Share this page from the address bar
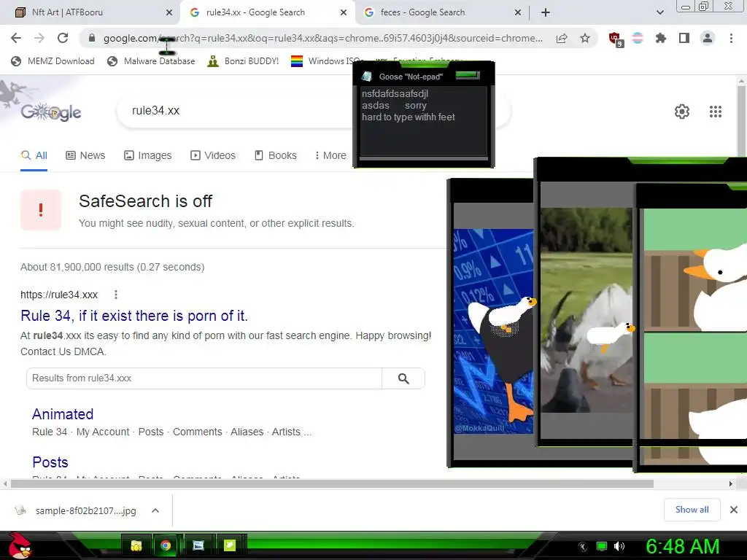747x560 pixels. click(562, 38)
